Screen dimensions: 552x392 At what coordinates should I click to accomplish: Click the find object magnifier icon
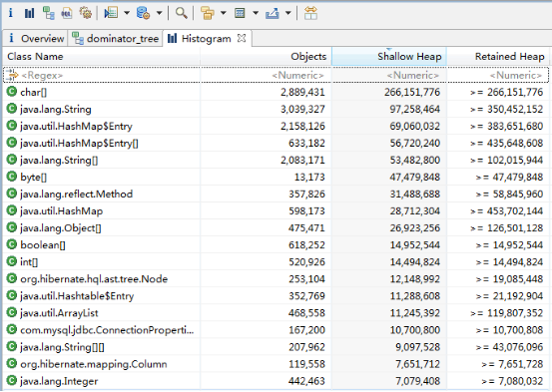(x=182, y=13)
